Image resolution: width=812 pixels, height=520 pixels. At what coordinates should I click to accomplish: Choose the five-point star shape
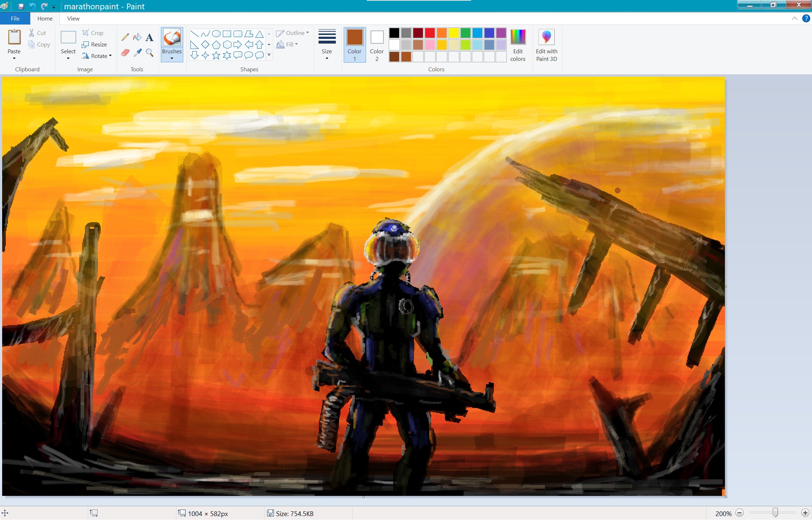coord(216,55)
